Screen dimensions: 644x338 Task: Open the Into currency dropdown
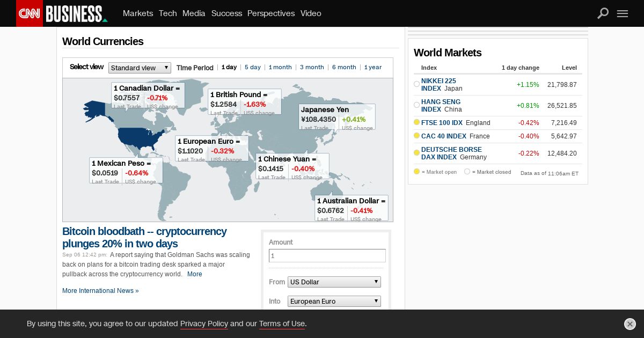334,301
